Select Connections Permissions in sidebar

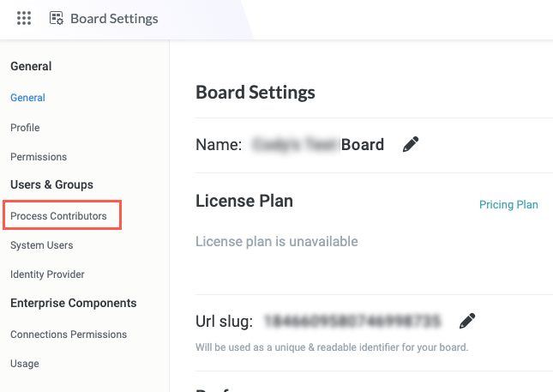(69, 335)
